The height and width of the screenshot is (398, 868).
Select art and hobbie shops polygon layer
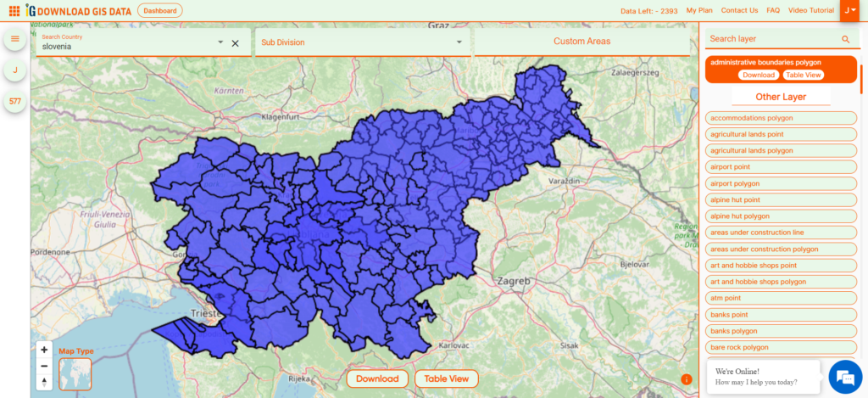tap(781, 282)
